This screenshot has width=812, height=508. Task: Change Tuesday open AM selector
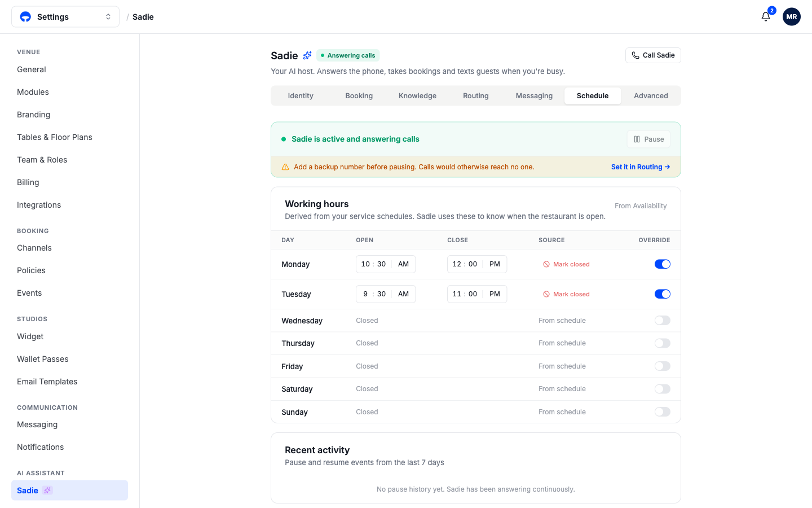(404, 294)
